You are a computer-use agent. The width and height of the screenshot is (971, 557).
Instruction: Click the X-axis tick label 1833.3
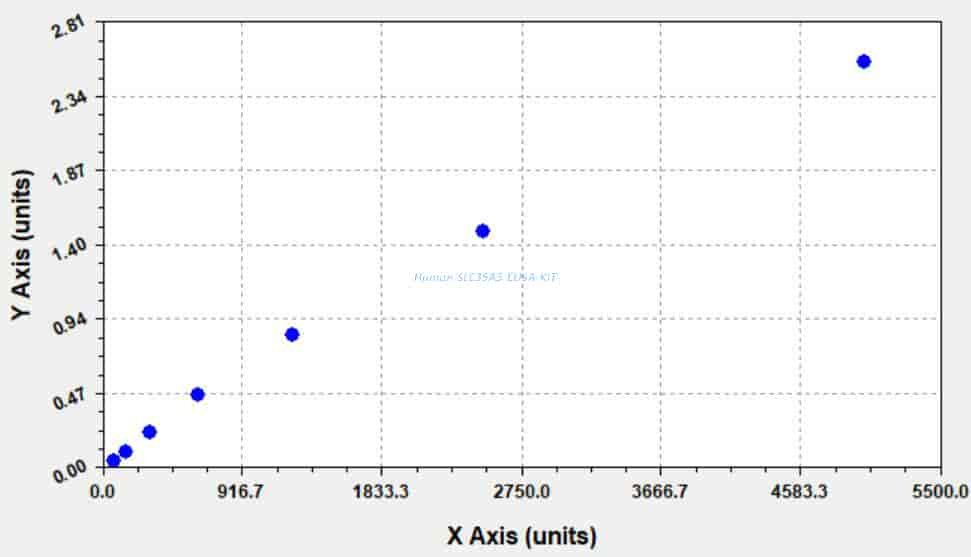380,492
